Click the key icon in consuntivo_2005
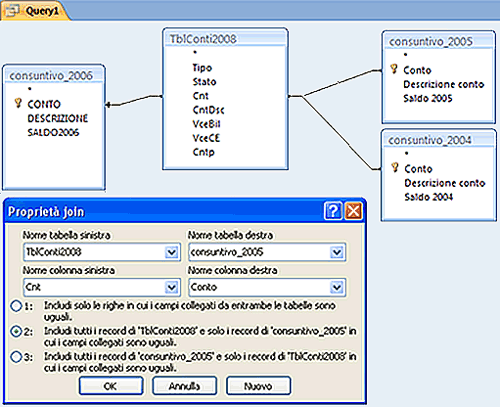500x407 pixels. [x=394, y=69]
